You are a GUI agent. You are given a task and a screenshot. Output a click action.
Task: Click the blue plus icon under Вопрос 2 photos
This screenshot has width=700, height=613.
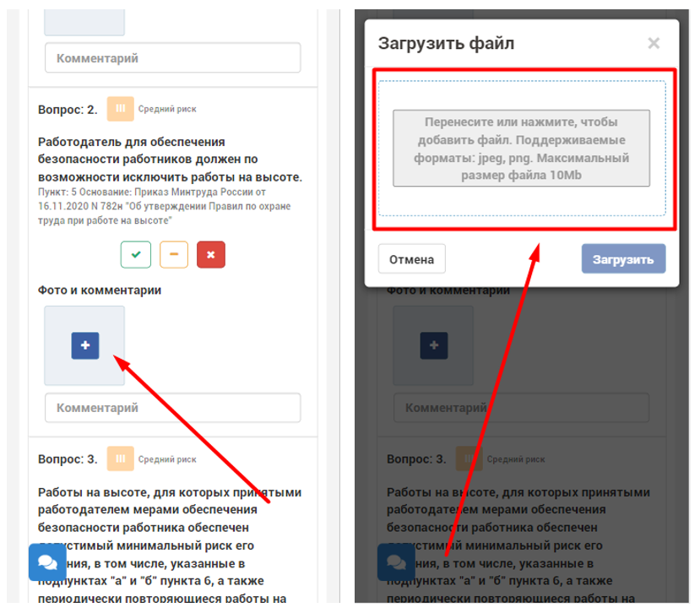pos(84,345)
